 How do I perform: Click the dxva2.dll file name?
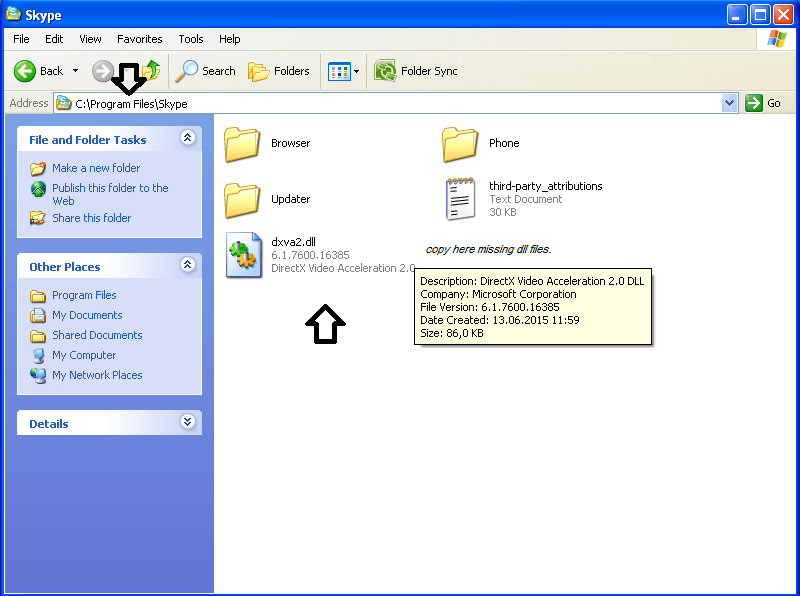(x=293, y=242)
